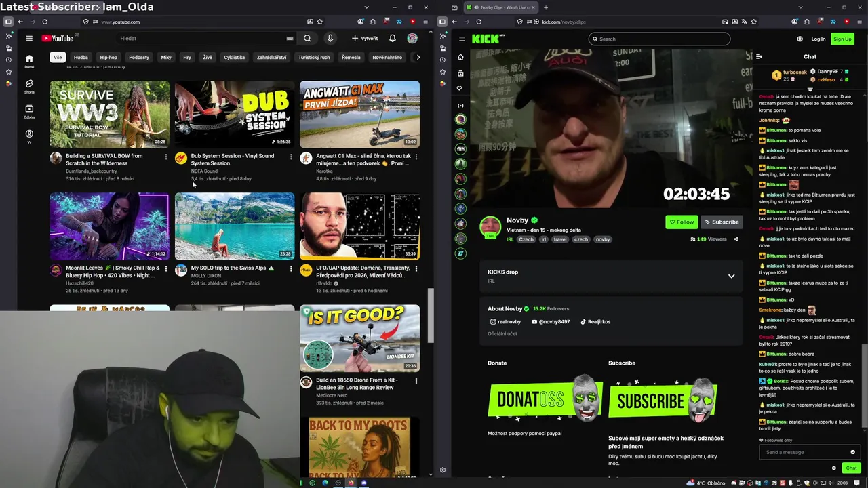
Task: Open the YouTube hamburger guide menu
Action: coord(29,39)
